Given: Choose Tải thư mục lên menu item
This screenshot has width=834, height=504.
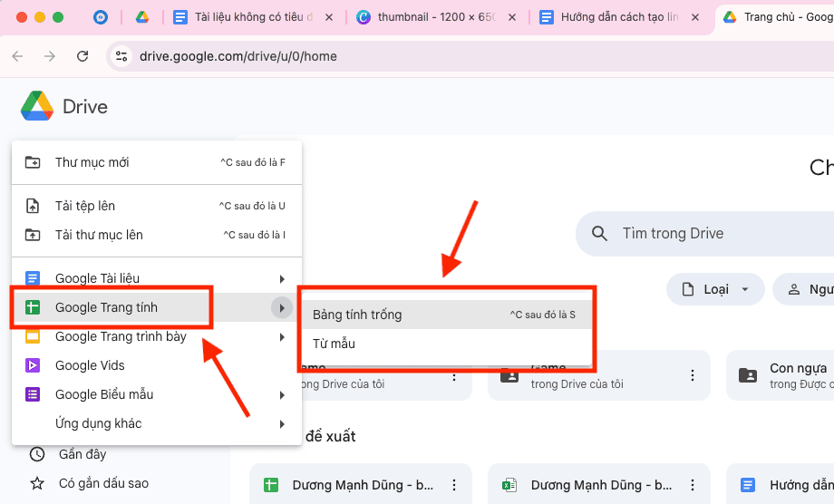Looking at the screenshot, I should click(x=156, y=235).
